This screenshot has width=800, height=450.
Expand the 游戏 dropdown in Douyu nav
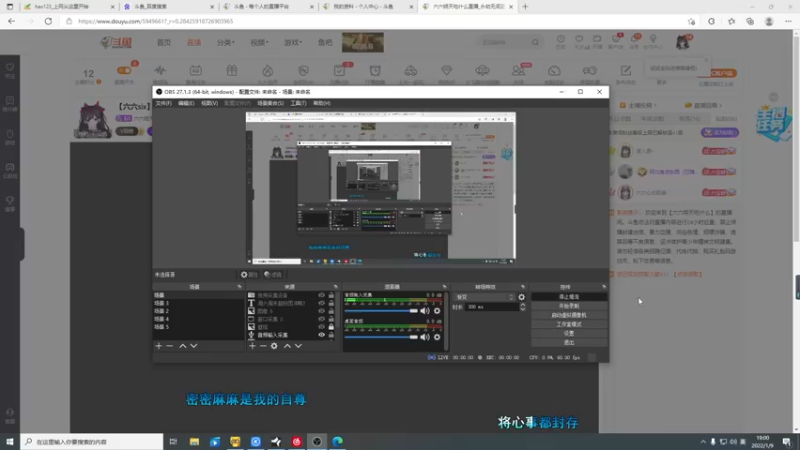tap(293, 42)
